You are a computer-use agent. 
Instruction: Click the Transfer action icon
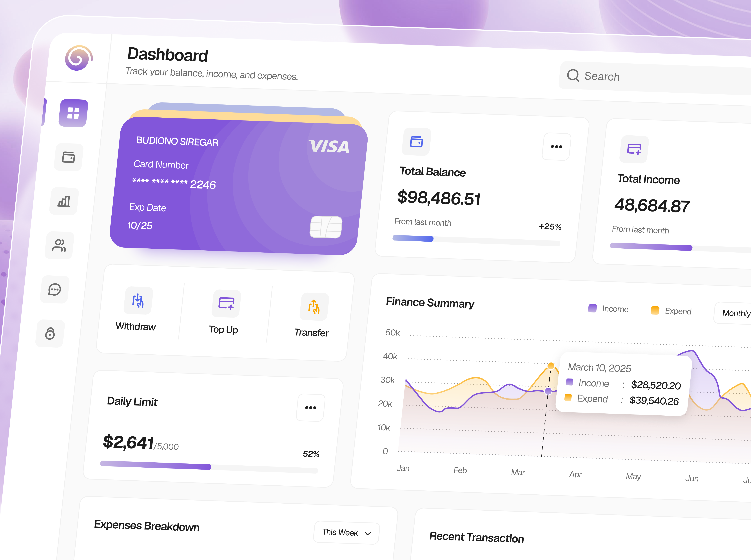(x=314, y=307)
